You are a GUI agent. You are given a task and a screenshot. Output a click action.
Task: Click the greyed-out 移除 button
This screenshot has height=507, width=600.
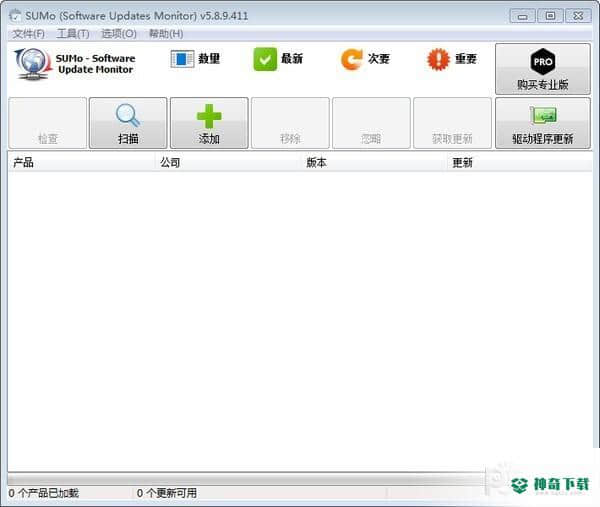290,123
